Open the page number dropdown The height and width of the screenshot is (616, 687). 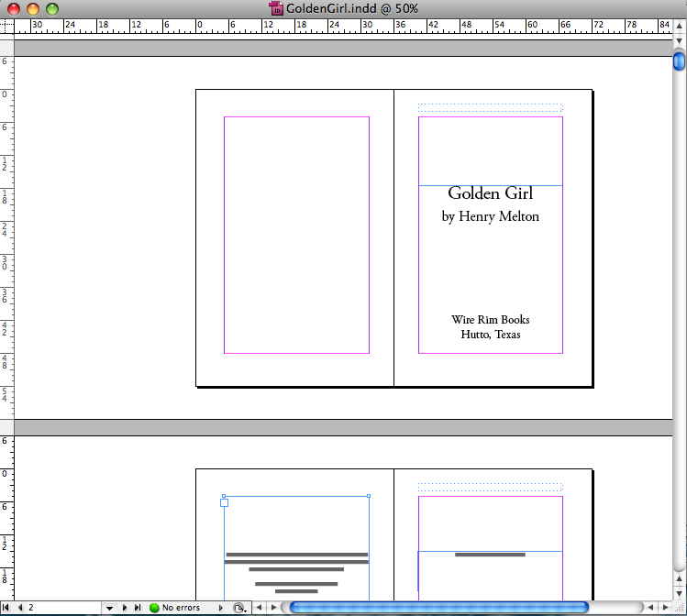(x=109, y=608)
